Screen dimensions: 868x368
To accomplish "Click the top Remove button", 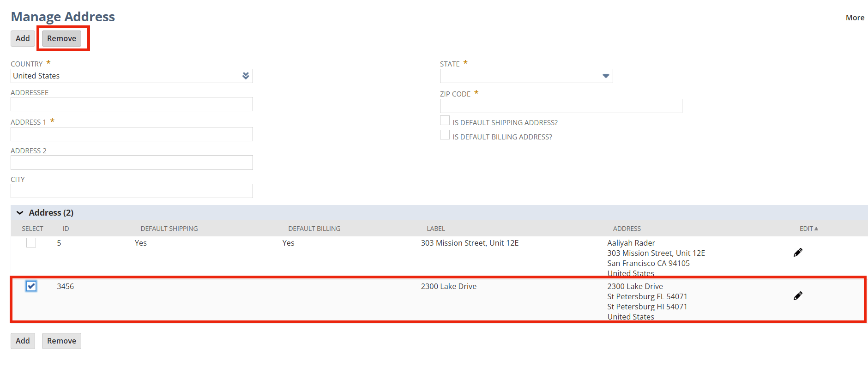I will tap(61, 38).
